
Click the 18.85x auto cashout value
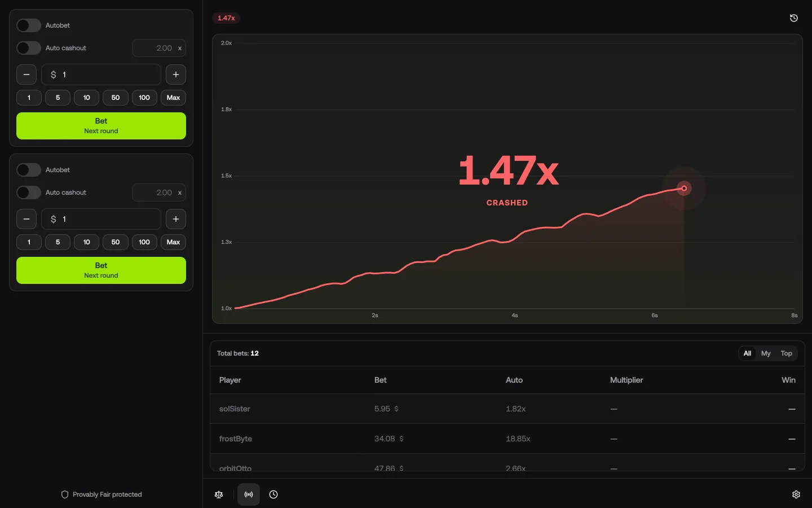518,439
